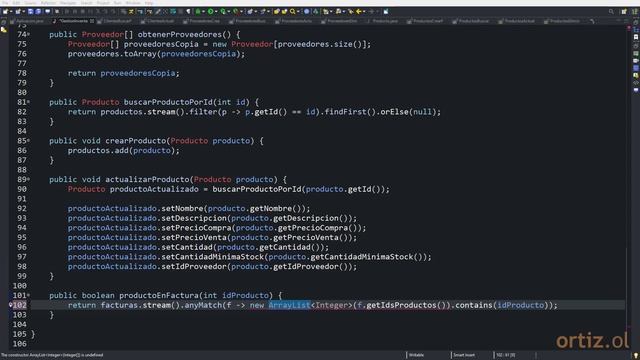Click 'setCantidadMinimaStock' on line 97
Viewport: 640px width, 360px height.
pos(213,257)
